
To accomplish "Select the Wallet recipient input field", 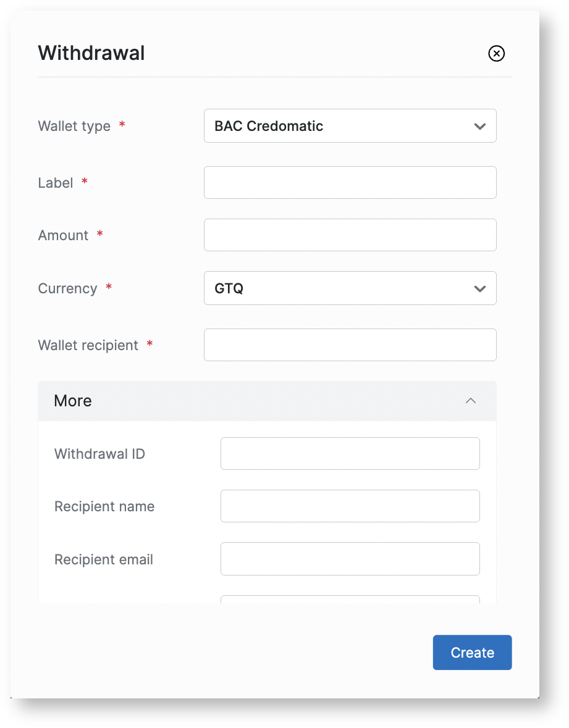I will pos(350,345).
